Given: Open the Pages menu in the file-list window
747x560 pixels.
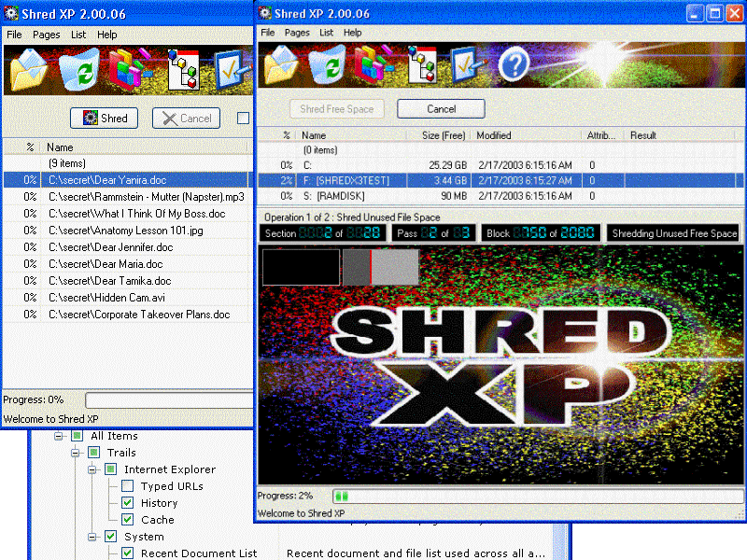Looking at the screenshot, I should coord(46,35).
